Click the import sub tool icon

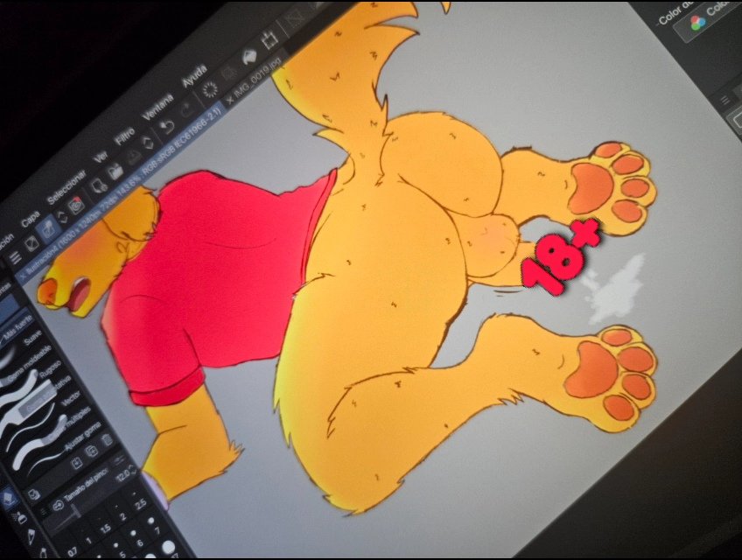pyautogui.click(x=75, y=463)
